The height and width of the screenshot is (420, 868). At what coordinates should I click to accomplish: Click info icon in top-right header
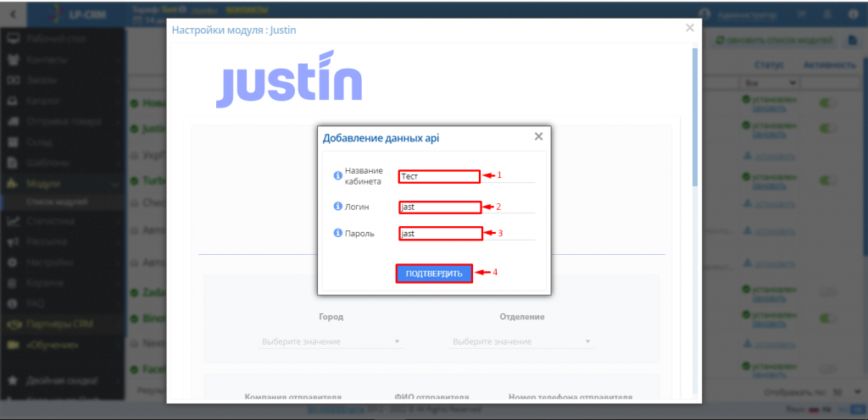click(x=853, y=15)
